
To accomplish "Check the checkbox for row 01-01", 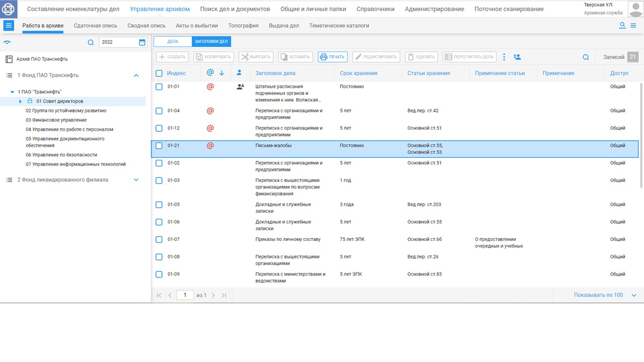I will pyautogui.click(x=159, y=86).
